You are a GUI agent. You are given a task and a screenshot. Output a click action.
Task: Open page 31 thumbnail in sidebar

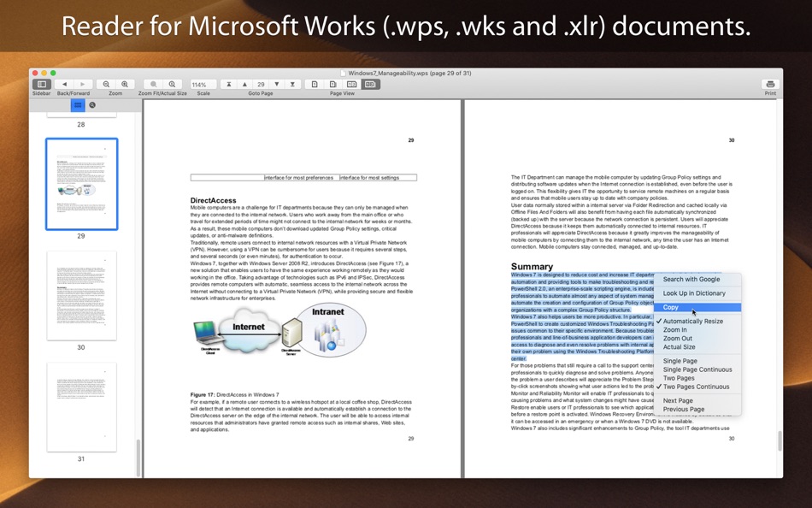point(82,407)
